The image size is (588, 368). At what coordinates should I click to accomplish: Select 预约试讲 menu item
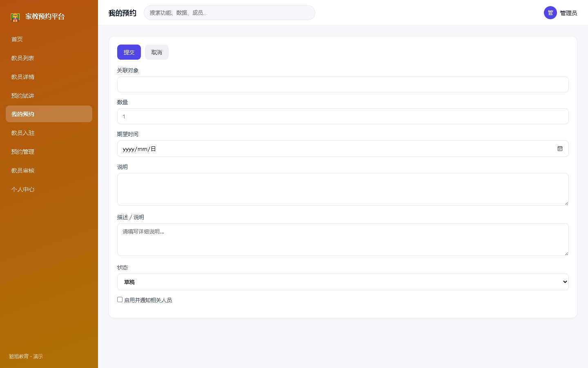point(49,96)
